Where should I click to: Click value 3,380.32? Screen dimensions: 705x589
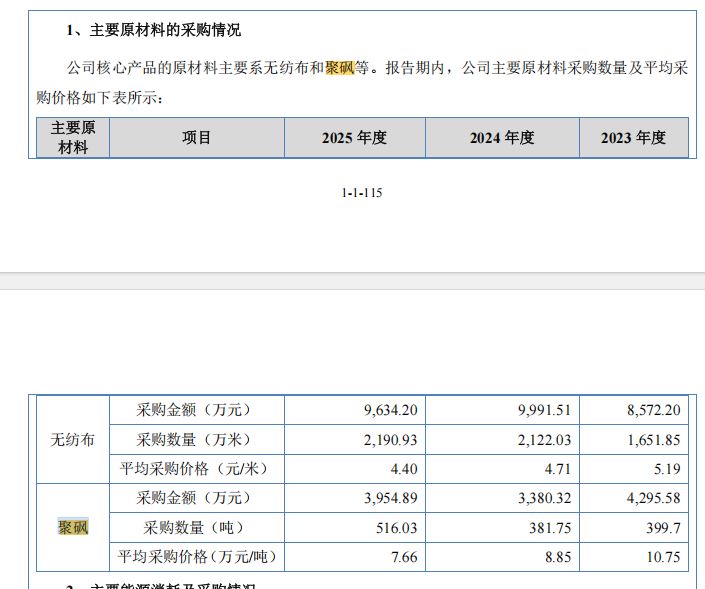click(x=544, y=498)
